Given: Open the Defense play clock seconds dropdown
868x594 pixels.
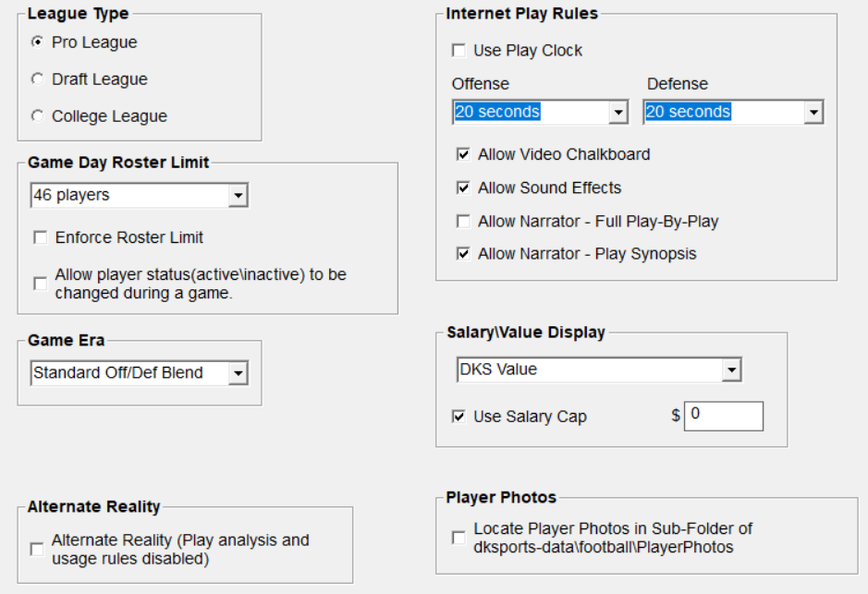Looking at the screenshot, I should click(813, 113).
